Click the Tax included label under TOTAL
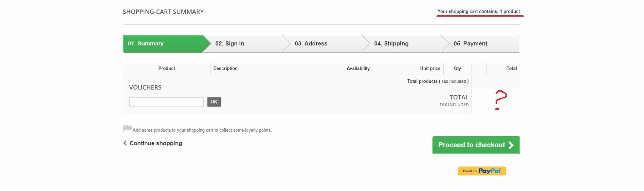Screen dimensions: 644x191 coord(454,105)
